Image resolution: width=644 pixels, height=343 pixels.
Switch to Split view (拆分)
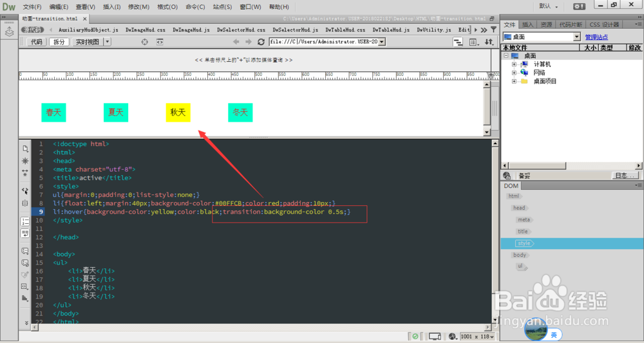(x=59, y=42)
